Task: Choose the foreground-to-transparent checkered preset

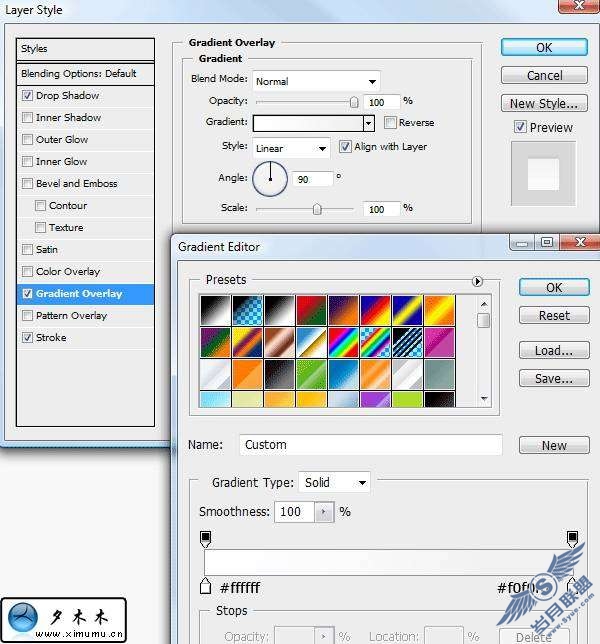Action: [247, 310]
